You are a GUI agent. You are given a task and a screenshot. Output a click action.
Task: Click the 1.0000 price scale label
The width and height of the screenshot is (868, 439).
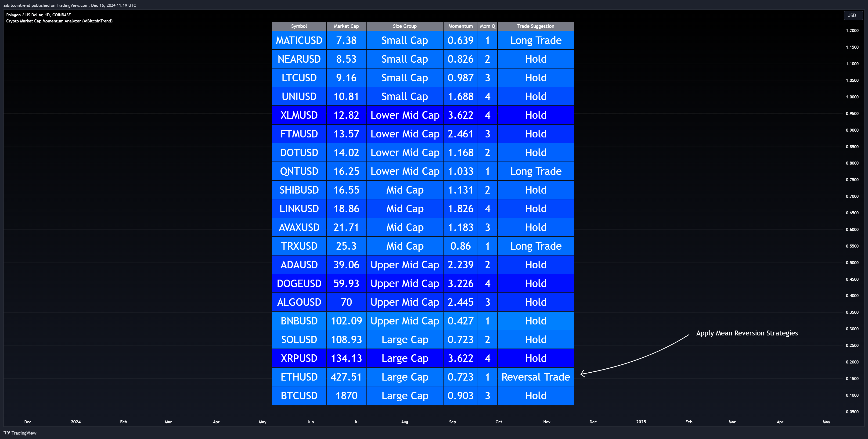pos(852,97)
